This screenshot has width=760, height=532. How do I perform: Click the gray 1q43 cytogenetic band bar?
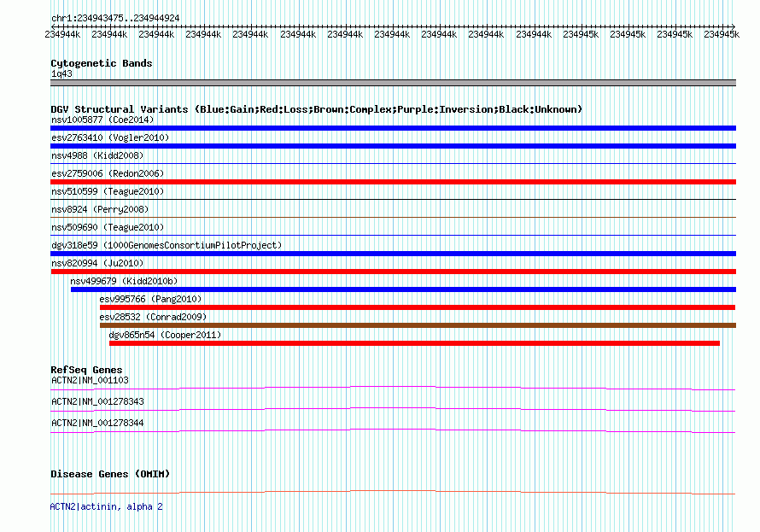(393, 83)
